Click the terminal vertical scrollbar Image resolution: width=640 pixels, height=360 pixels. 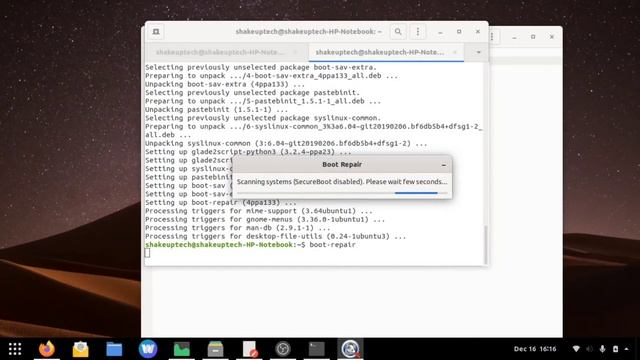[485, 245]
